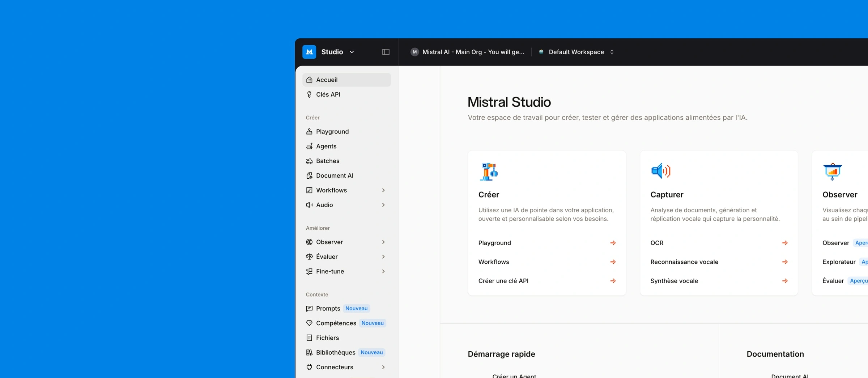
Task: Click the Créer card pixel-art icon
Action: click(489, 171)
